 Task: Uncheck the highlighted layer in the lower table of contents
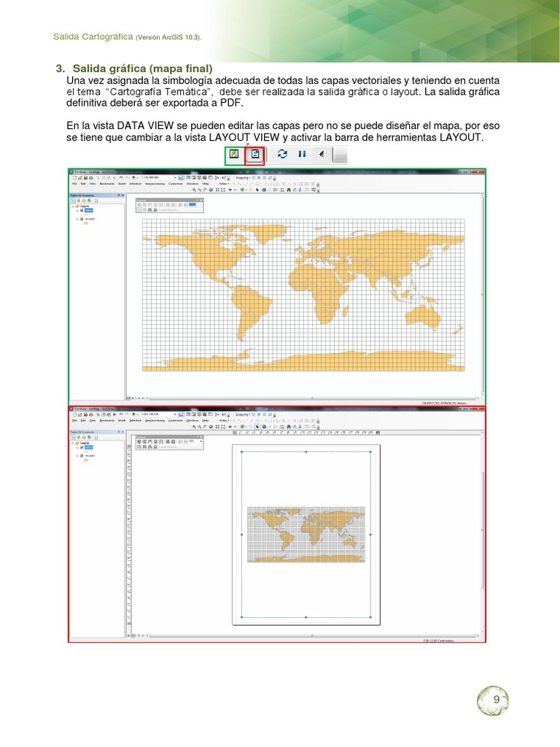click(82, 447)
